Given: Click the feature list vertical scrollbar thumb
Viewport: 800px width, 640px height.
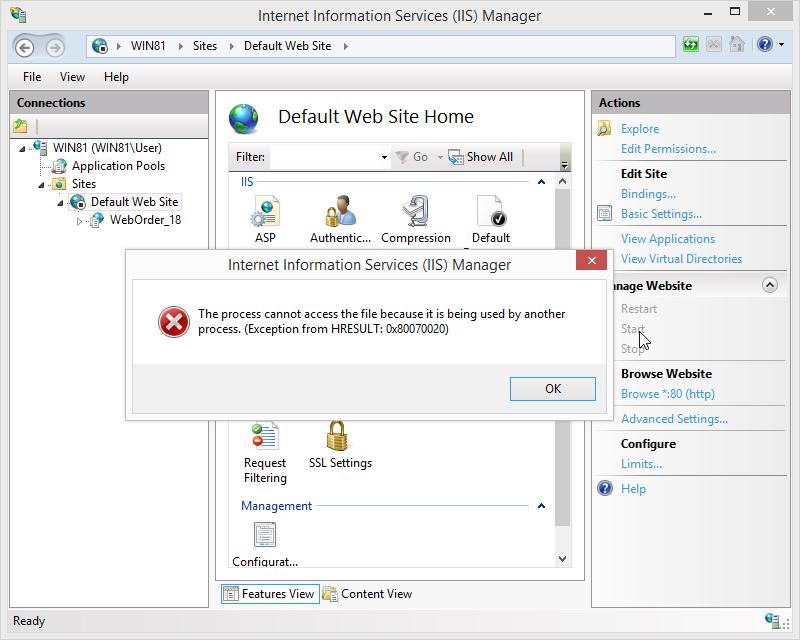Looking at the screenshot, I should (x=562, y=357).
